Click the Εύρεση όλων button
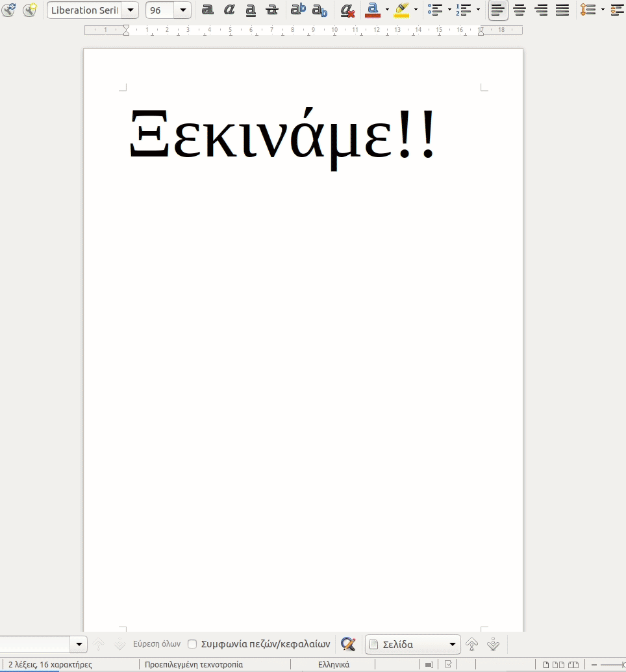Image resolution: width=626 pixels, height=672 pixels. pyautogui.click(x=156, y=643)
